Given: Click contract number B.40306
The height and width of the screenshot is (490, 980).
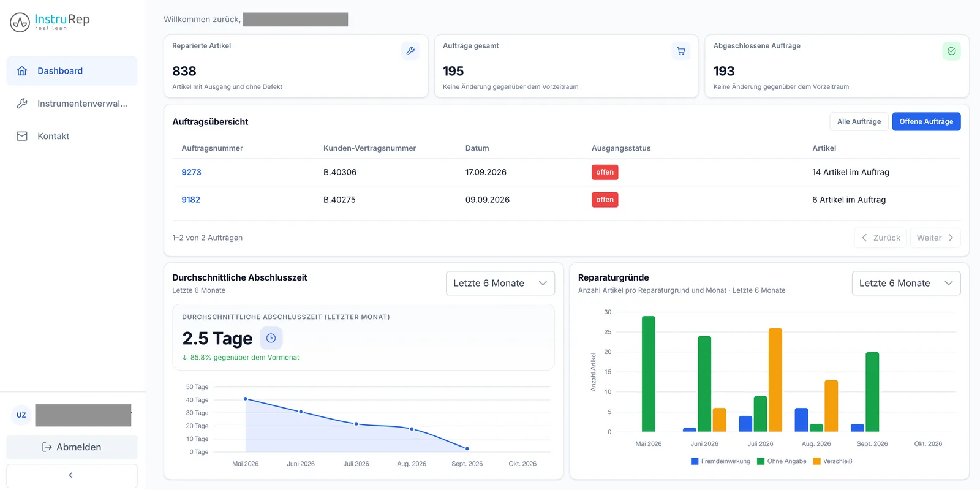Looking at the screenshot, I should pos(340,172).
